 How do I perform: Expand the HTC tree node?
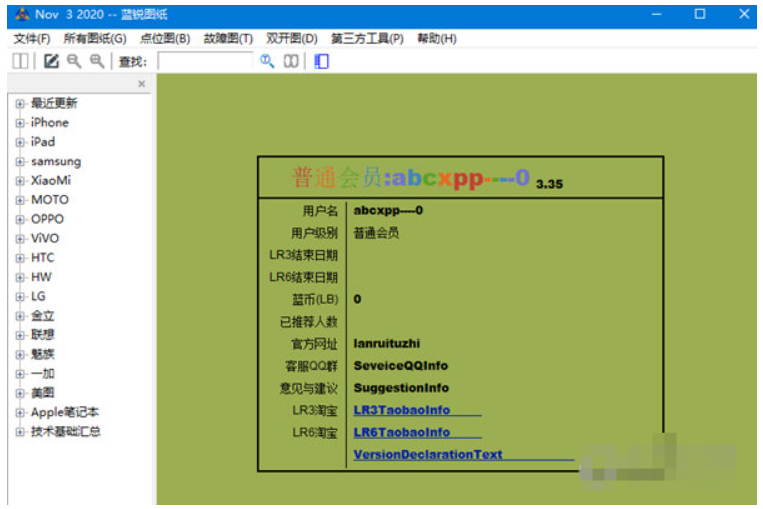[20, 258]
